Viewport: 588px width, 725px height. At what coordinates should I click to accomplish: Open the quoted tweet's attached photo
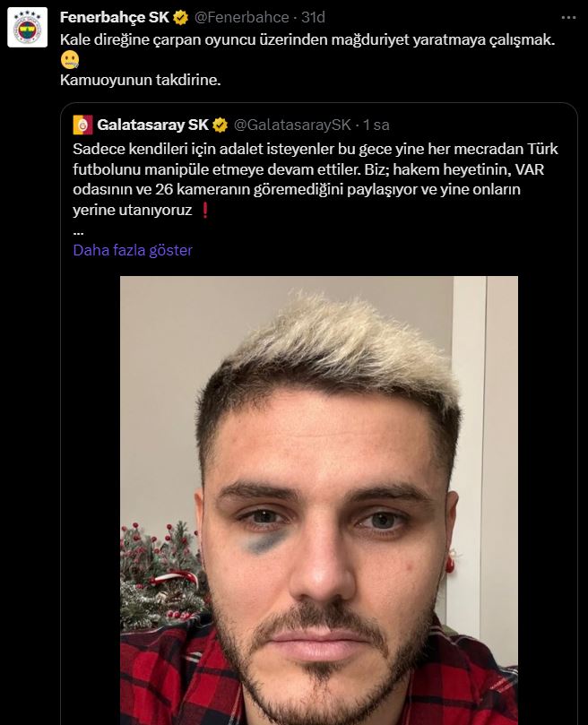click(x=319, y=502)
